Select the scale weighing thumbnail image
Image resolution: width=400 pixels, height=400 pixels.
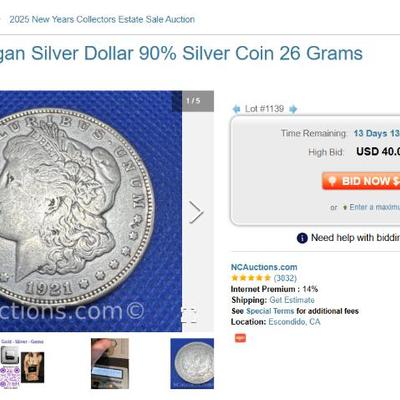[110, 363]
